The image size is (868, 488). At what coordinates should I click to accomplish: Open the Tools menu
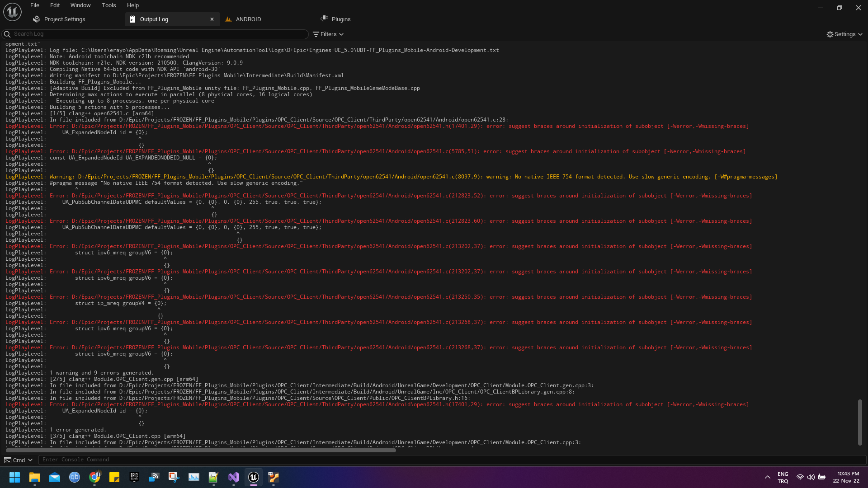tap(108, 5)
